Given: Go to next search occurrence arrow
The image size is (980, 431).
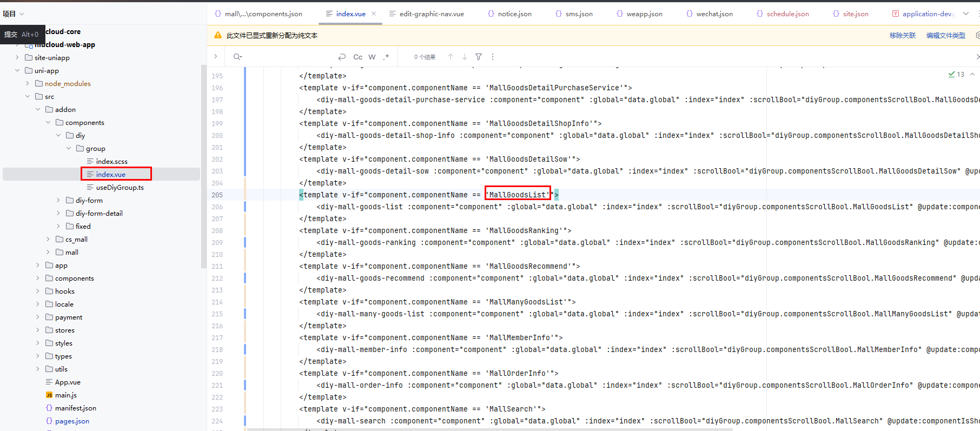Looking at the screenshot, I should tap(465, 57).
